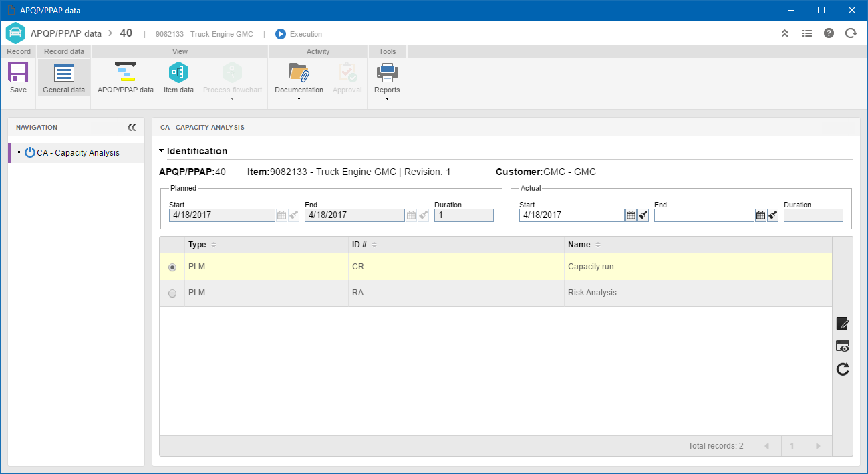Expand the Documentation dropdown arrow
Screen dimensions: 868x474
coord(299,99)
